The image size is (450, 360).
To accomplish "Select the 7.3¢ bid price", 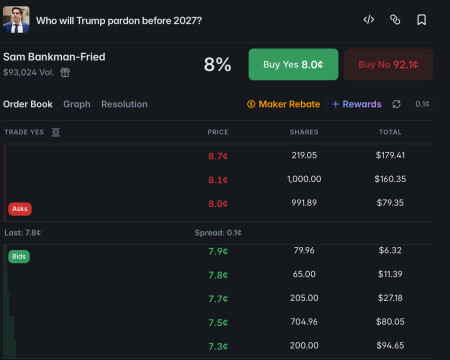I will pyautogui.click(x=218, y=347).
